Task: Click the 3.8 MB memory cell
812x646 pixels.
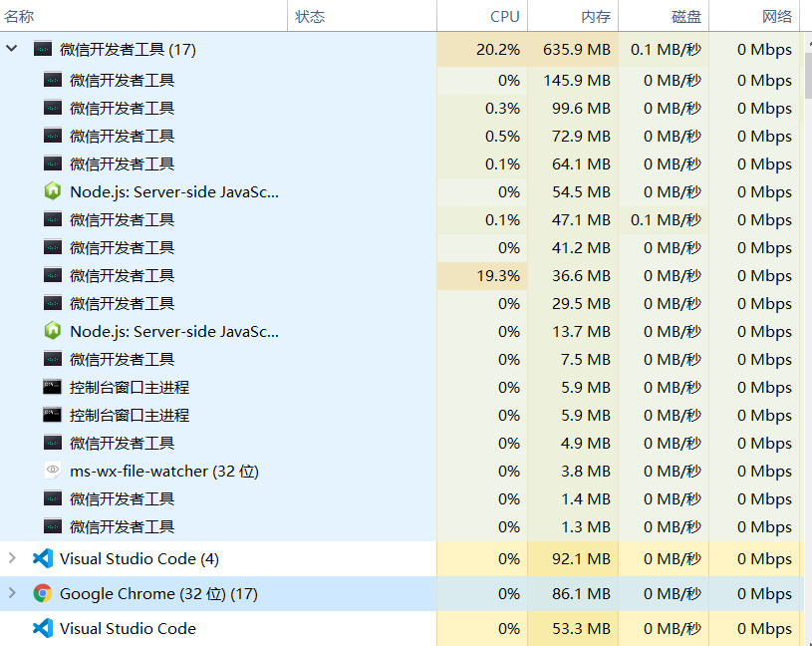Action: tap(573, 471)
